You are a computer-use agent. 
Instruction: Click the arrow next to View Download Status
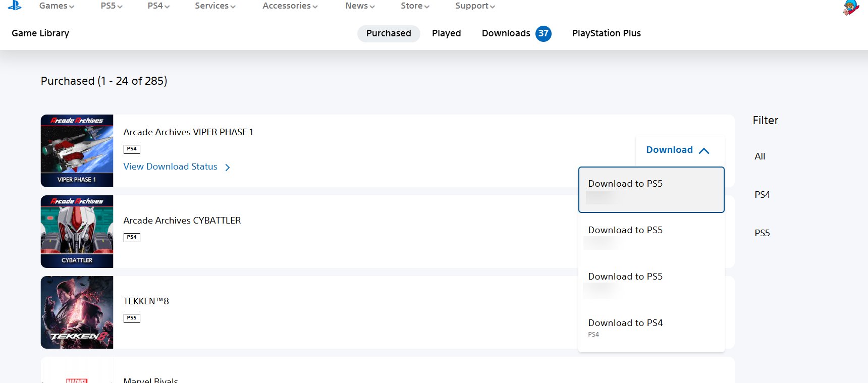point(228,167)
